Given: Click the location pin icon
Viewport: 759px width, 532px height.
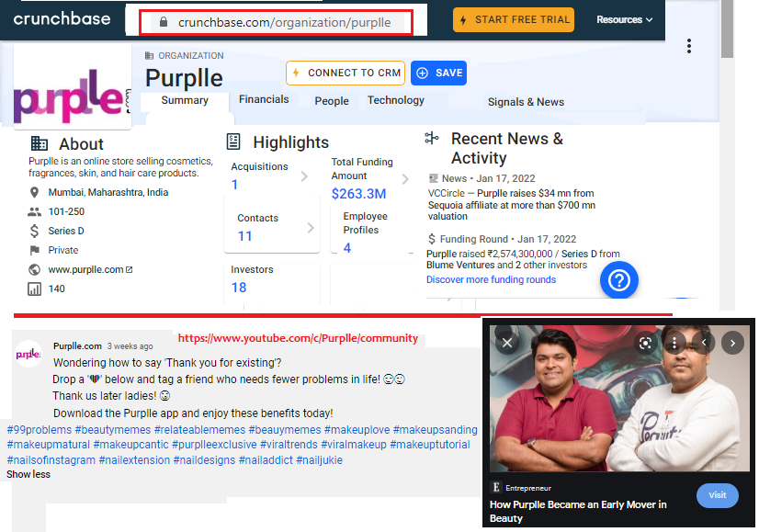Looking at the screenshot, I should (34, 193).
